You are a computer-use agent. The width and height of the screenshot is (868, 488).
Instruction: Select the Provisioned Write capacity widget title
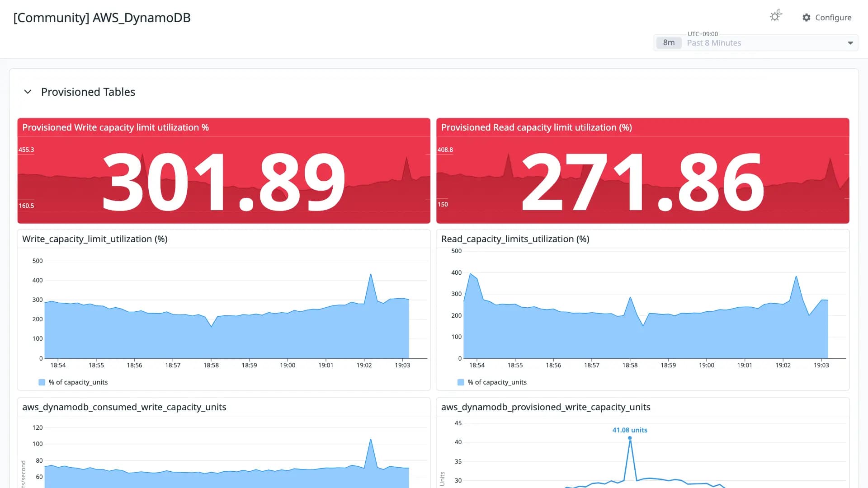click(x=115, y=127)
